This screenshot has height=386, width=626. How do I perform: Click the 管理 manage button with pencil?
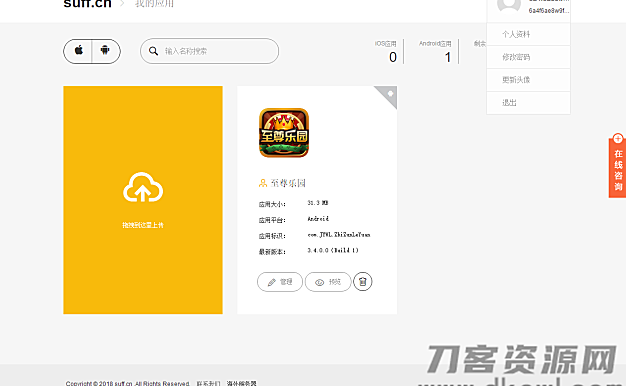pyautogui.click(x=280, y=282)
